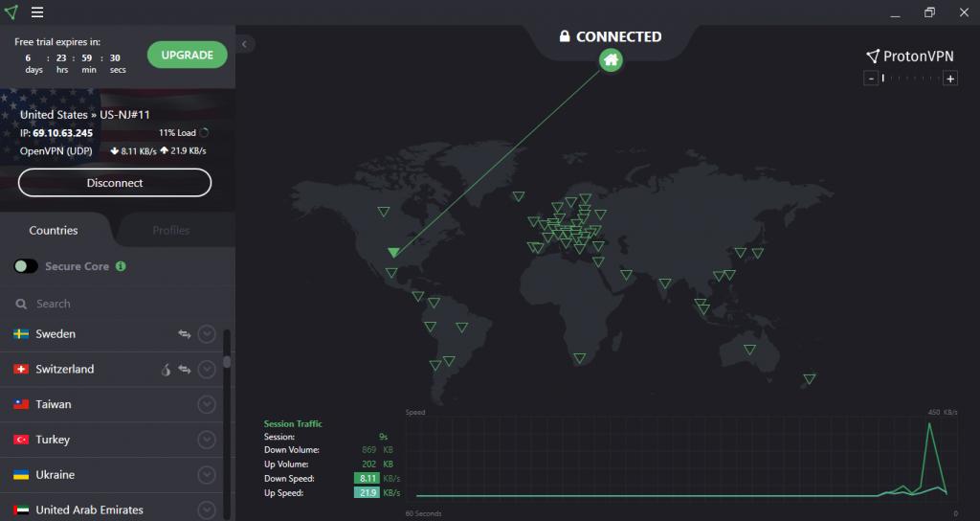Expand the Sweden server list
Screen dimensions: 980x521
click(207, 334)
